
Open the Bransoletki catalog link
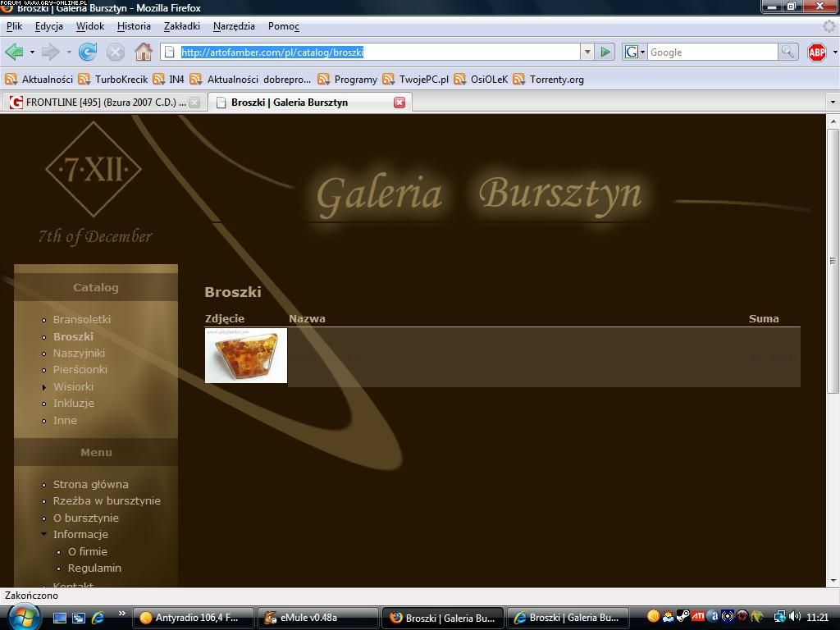(82, 319)
